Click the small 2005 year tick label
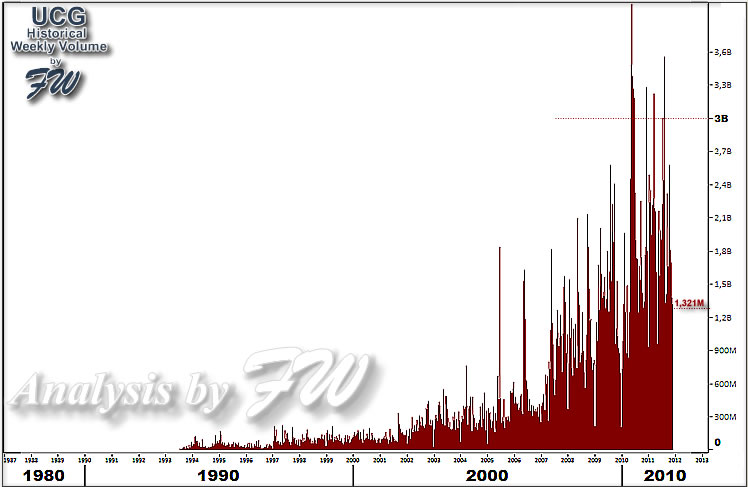Image resolution: width=748 pixels, height=487 pixels. [x=487, y=460]
